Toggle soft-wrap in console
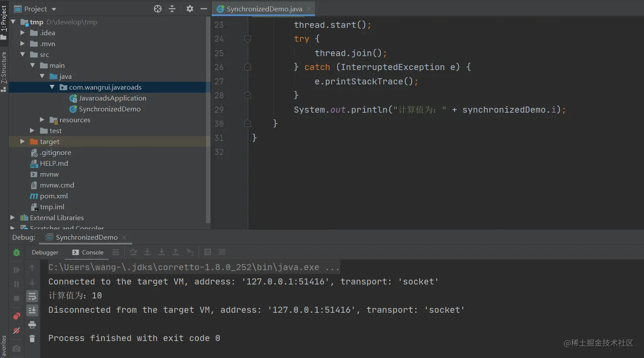 32,296
